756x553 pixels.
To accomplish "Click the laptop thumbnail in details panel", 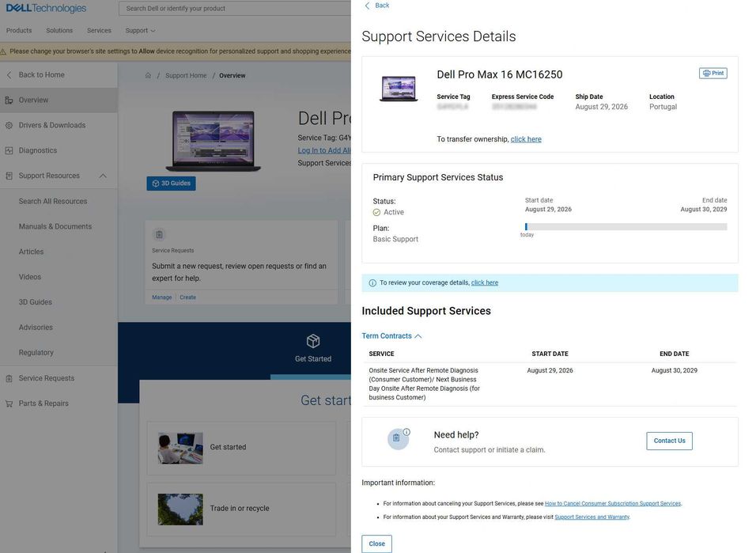I will 399,89.
